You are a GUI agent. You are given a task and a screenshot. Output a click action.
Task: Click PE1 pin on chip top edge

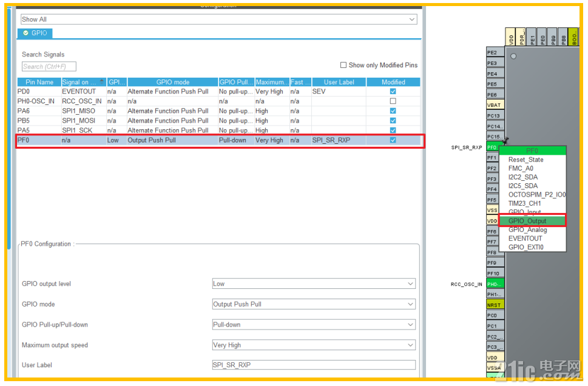pyautogui.click(x=532, y=37)
